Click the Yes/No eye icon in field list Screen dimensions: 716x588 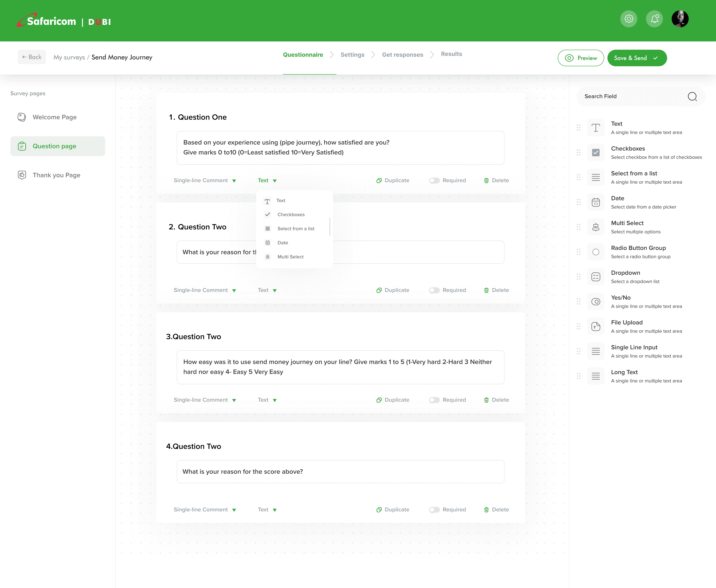[x=595, y=301]
